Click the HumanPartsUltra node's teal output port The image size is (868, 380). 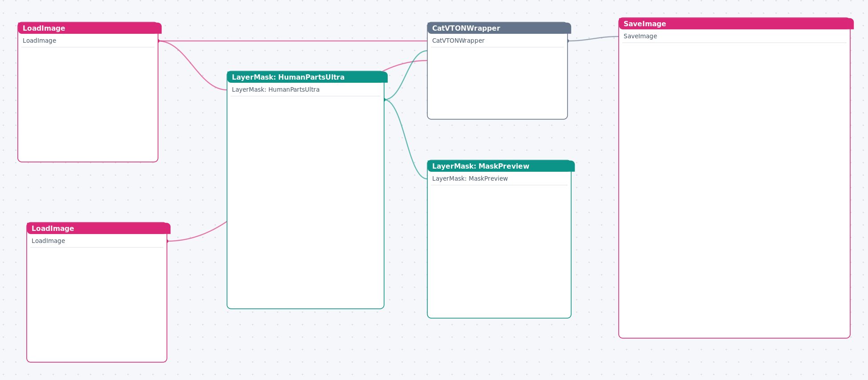pos(385,100)
